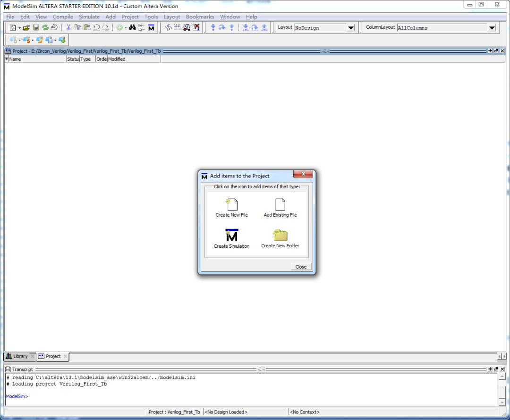This screenshot has height=420, width=510.
Task: Sort by the Type column header
Action: pyautogui.click(x=87, y=59)
